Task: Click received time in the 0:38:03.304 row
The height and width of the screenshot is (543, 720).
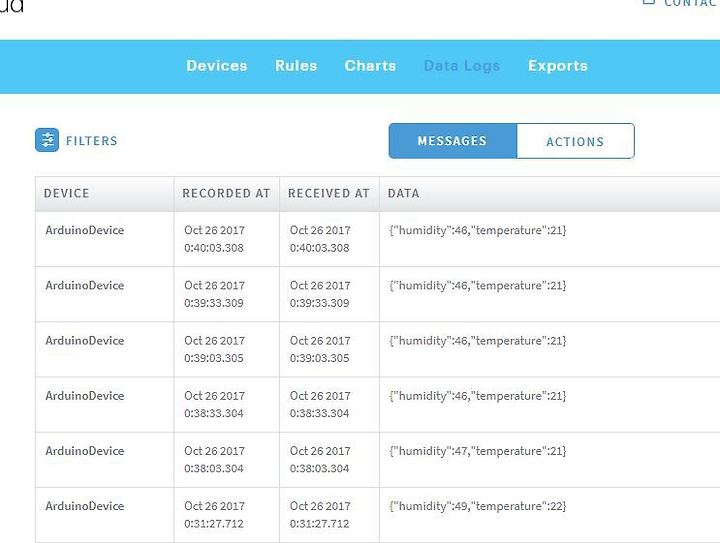Action: tap(320, 459)
